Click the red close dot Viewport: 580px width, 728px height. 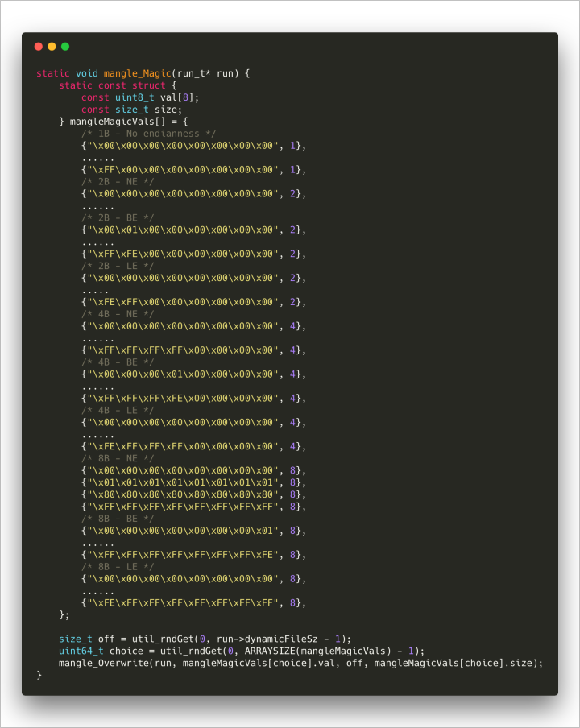tap(39, 47)
